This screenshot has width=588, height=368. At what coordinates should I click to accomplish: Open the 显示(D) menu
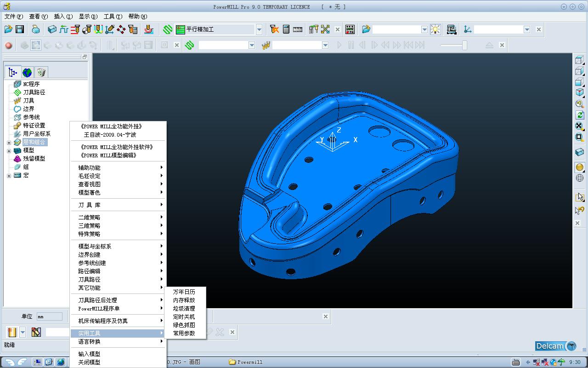click(x=88, y=17)
